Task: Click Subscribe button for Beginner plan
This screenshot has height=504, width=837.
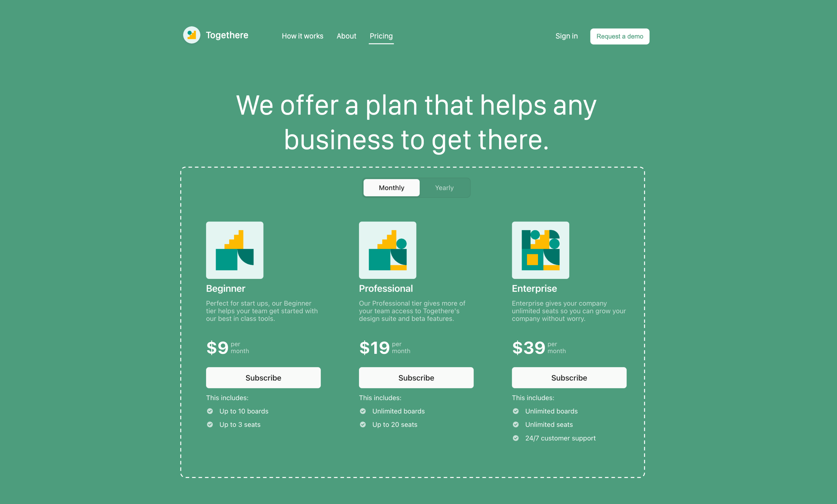Action: (264, 378)
